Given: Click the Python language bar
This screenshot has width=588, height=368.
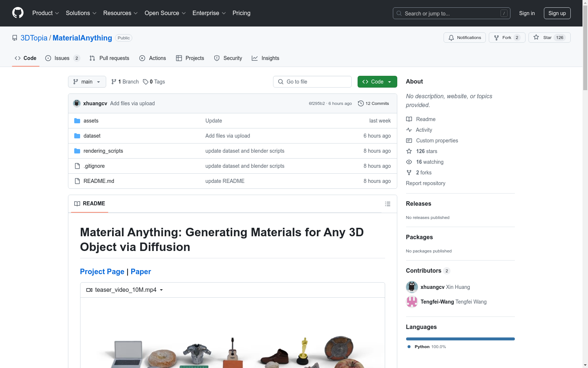Looking at the screenshot, I should point(460,339).
